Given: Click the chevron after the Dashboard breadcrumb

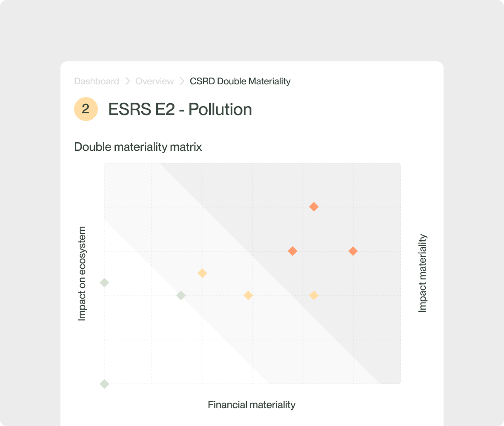Looking at the screenshot, I should click(x=127, y=81).
